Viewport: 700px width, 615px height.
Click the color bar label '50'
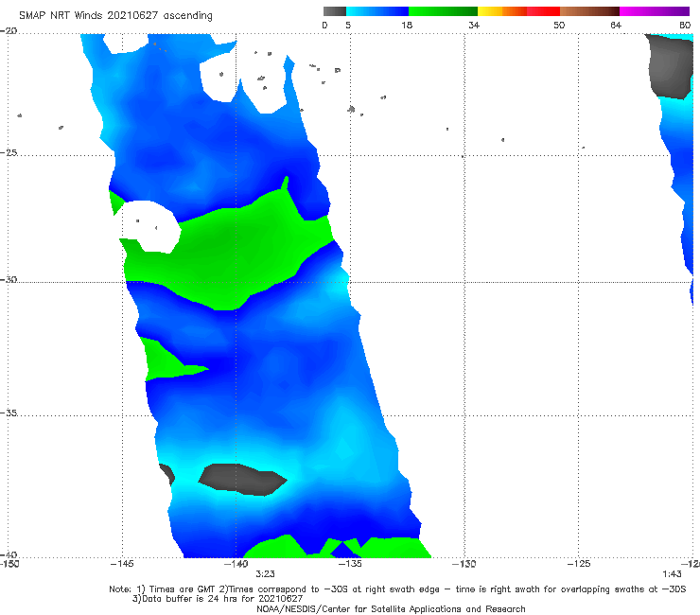pos(559,25)
